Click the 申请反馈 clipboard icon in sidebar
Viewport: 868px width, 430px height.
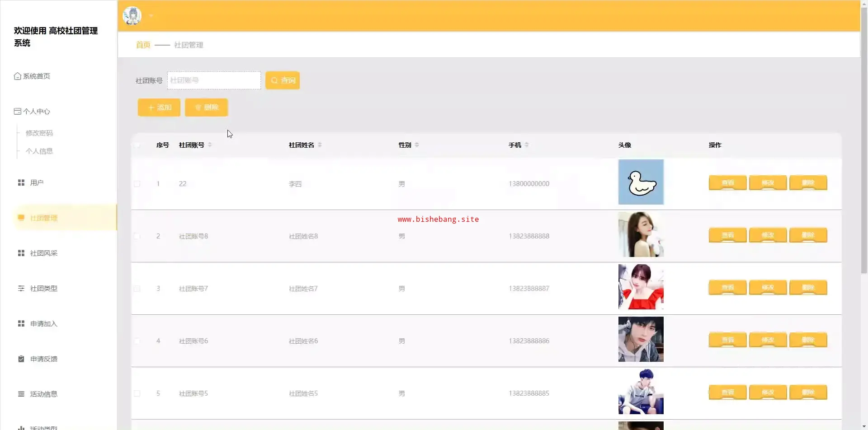click(x=21, y=359)
